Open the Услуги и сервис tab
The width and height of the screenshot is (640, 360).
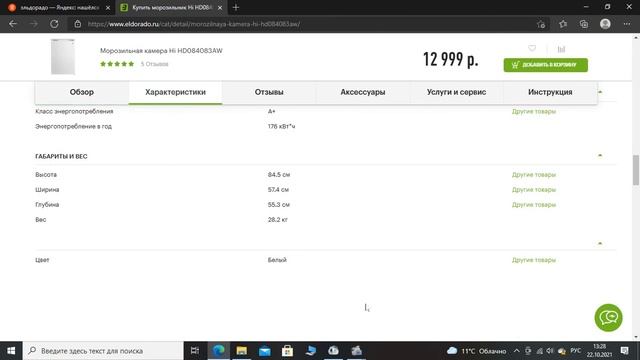pos(456,92)
